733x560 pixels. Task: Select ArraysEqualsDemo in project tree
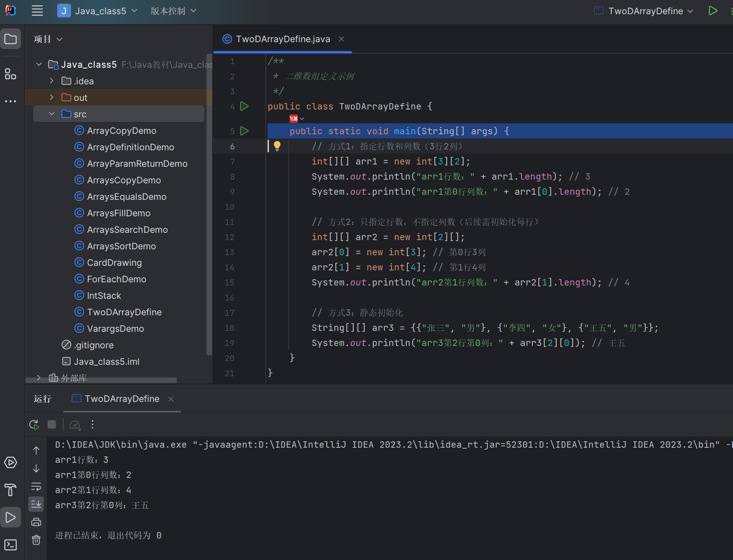point(127,197)
